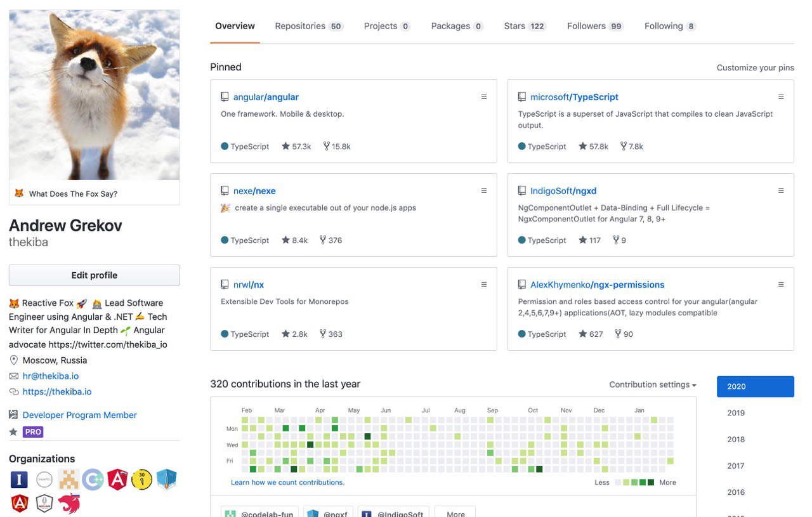Click Customize your pins

click(755, 68)
